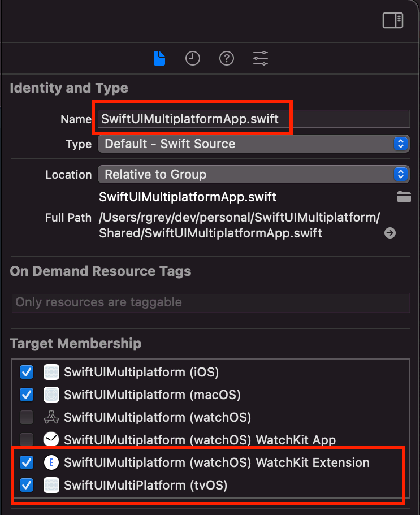Click the tvOS target icon
This screenshot has width=420, height=515.
[x=51, y=485]
